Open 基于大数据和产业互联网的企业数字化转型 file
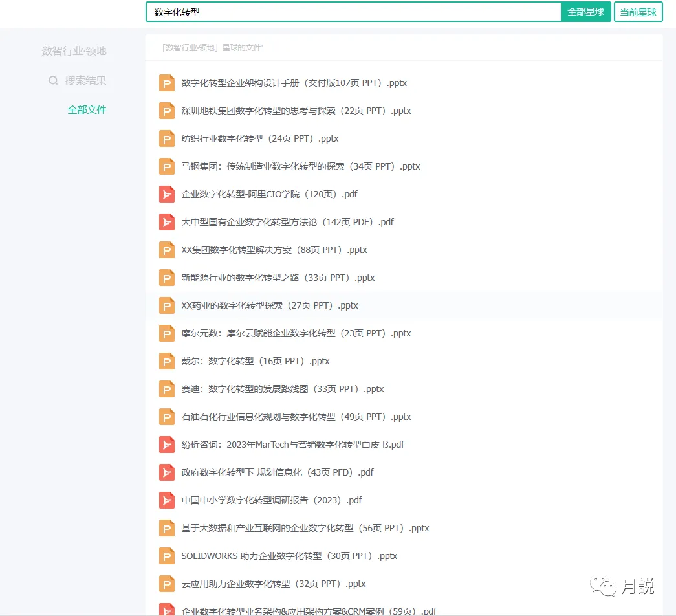 coord(305,528)
